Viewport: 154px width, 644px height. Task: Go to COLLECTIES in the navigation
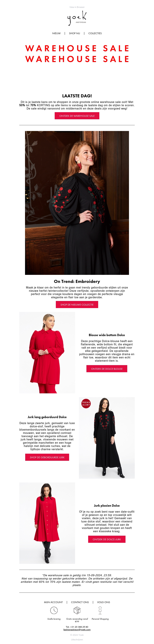pyautogui.click(x=95, y=33)
